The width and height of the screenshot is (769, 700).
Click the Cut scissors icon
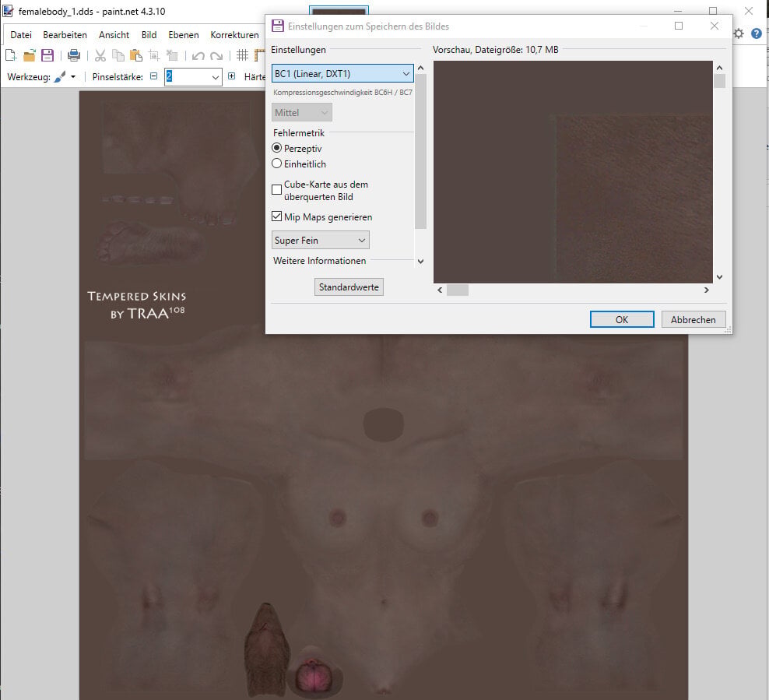pyautogui.click(x=100, y=55)
